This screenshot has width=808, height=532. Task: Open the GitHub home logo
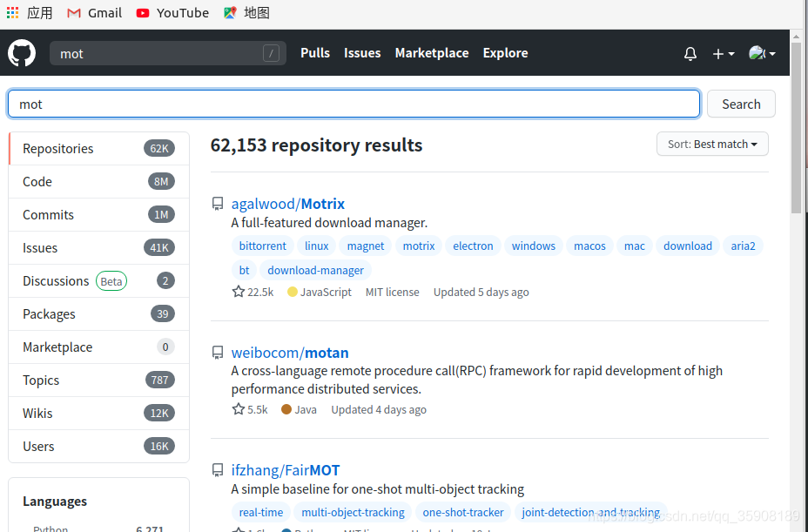[x=22, y=53]
